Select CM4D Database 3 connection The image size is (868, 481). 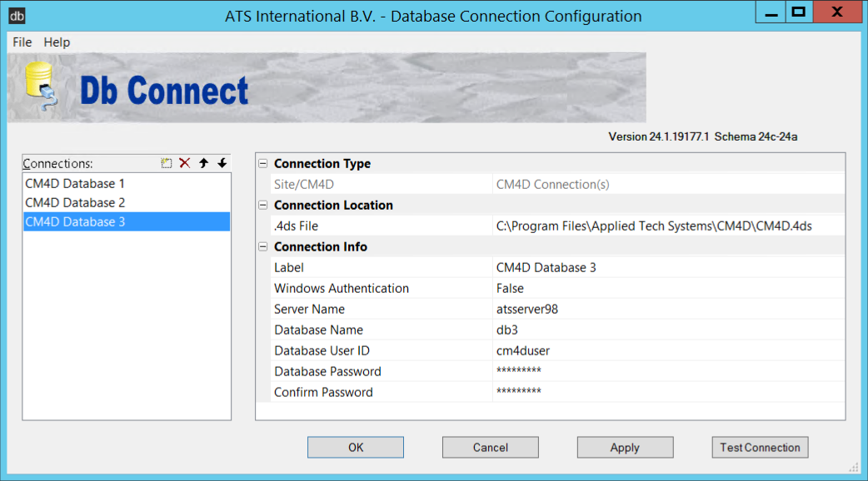tap(127, 221)
